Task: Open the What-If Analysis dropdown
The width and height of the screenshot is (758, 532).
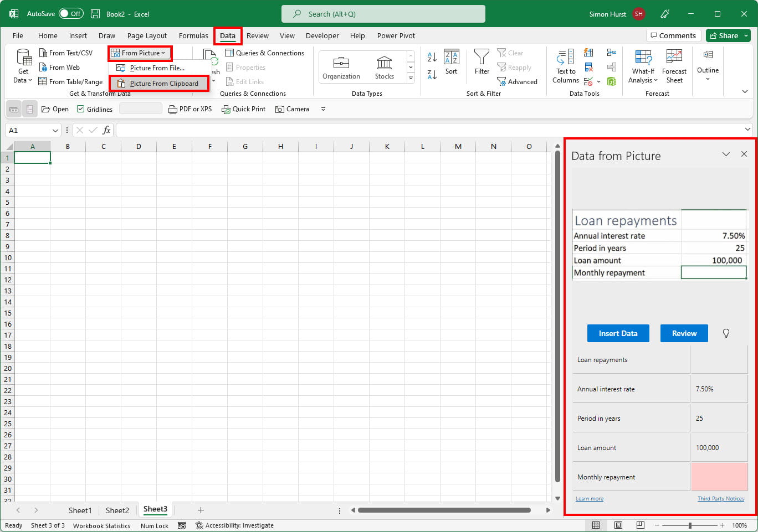Action: 643,66
